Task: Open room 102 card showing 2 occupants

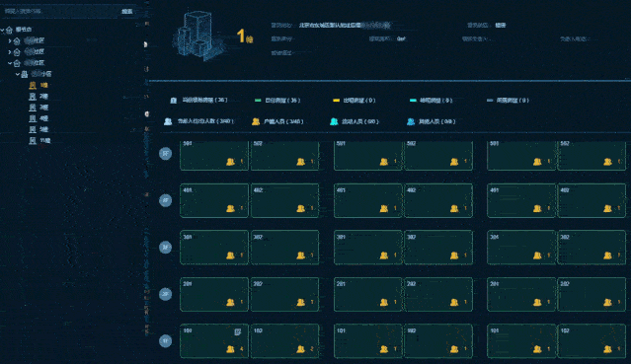Action: (x=285, y=341)
